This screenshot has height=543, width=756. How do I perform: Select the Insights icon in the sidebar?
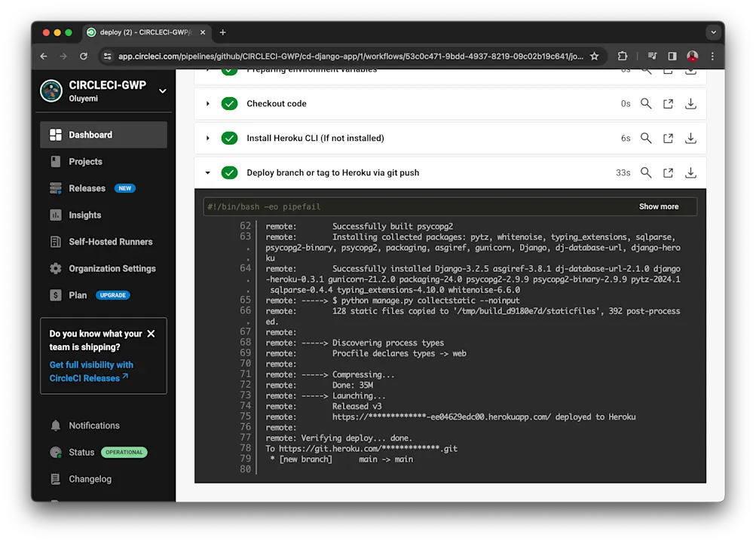[x=57, y=215]
